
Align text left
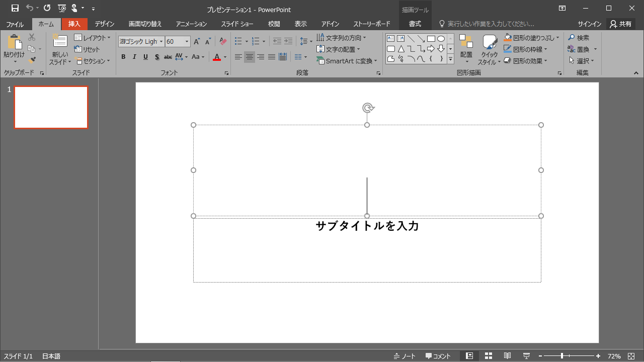238,57
